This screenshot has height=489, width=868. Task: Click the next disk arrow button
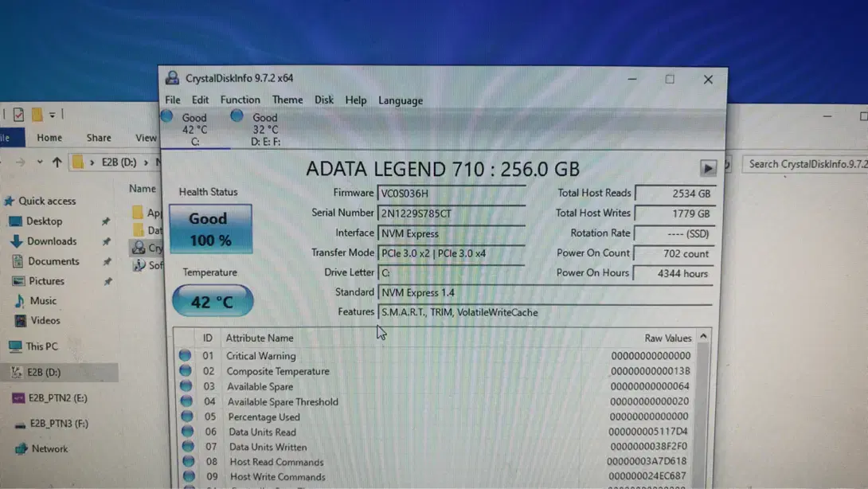(x=707, y=168)
